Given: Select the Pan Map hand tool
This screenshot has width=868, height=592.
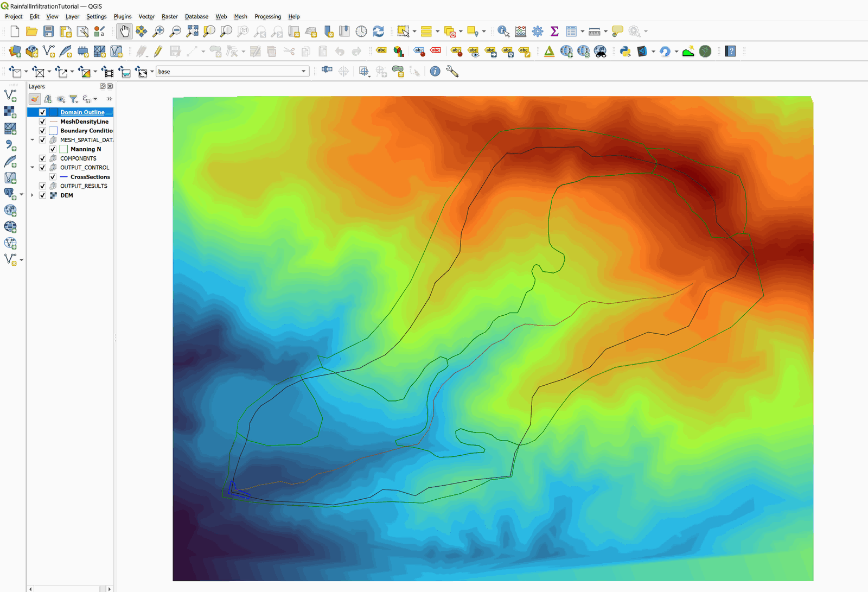Looking at the screenshot, I should 124,31.
